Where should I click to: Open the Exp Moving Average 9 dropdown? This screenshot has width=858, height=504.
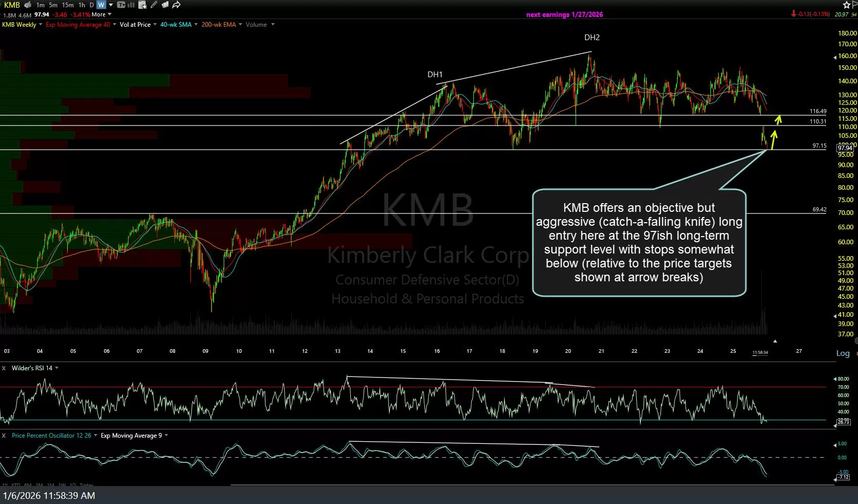coord(166,436)
